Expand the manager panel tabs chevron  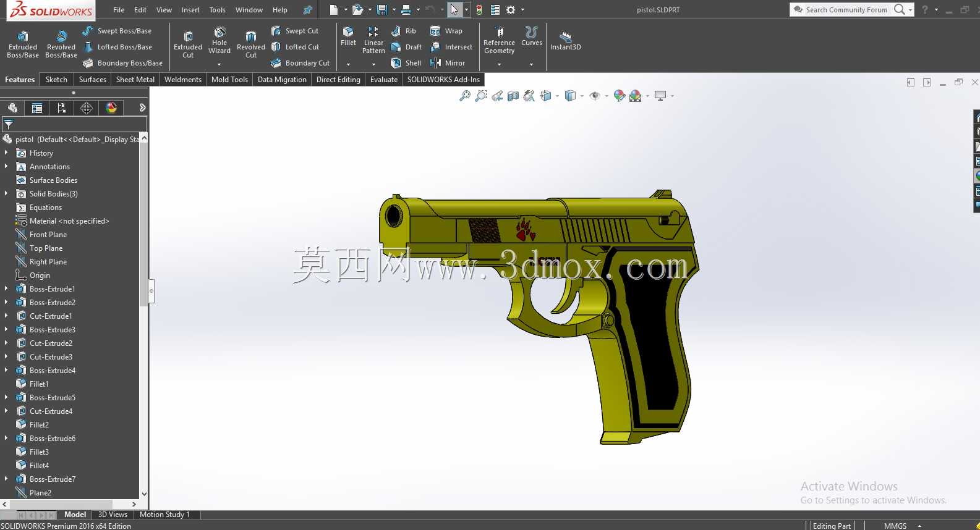tap(142, 107)
